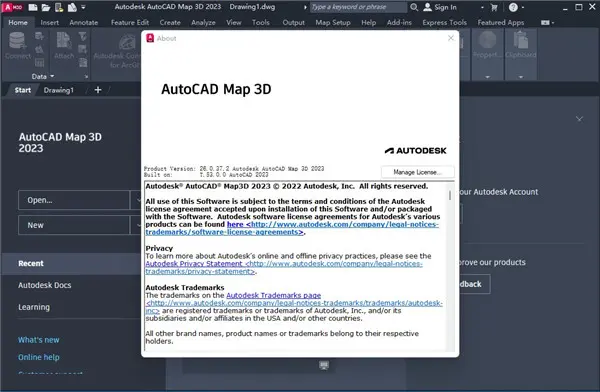Click the Open folder icon in quick access toolbar
The width and height of the screenshot is (600, 392).
(46, 7)
